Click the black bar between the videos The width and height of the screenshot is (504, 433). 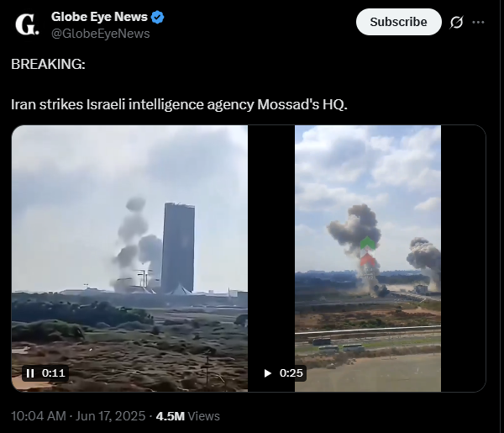(x=271, y=258)
